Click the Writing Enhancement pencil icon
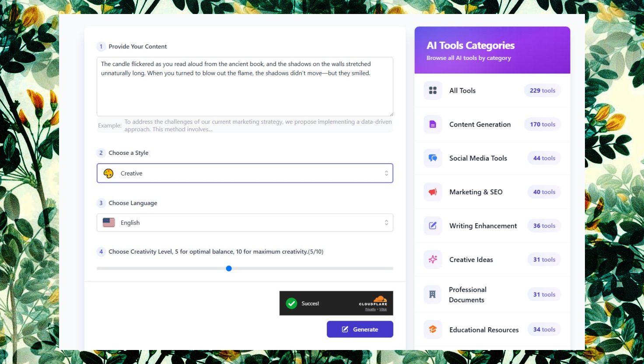The width and height of the screenshot is (644, 364). [x=433, y=226]
